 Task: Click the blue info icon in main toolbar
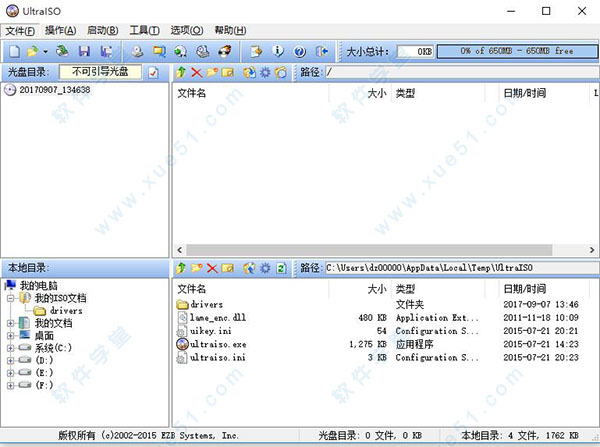pos(275,51)
